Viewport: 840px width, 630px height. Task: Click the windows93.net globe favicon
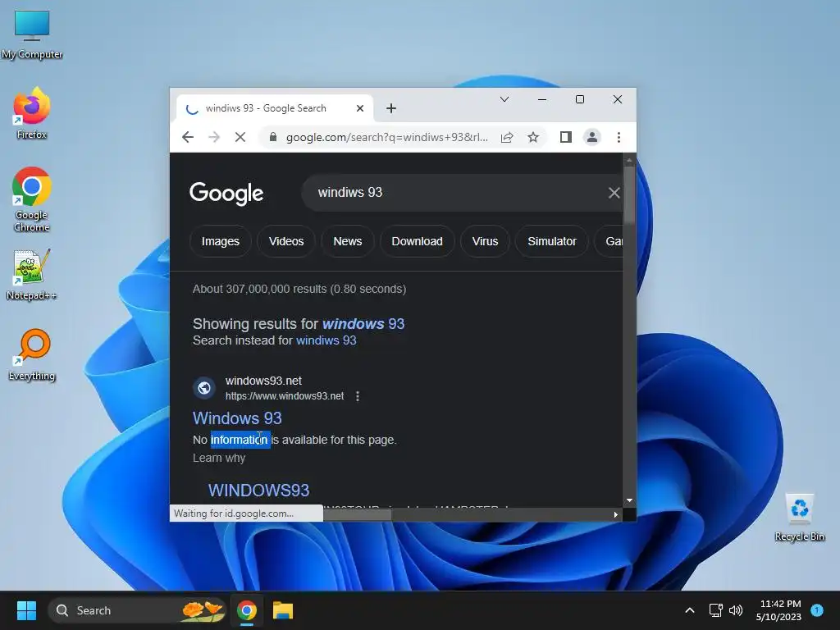click(204, 388)
